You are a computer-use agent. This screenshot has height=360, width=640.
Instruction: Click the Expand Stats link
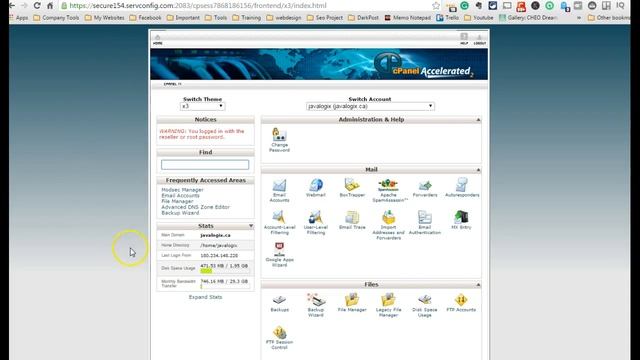(205, 297)
